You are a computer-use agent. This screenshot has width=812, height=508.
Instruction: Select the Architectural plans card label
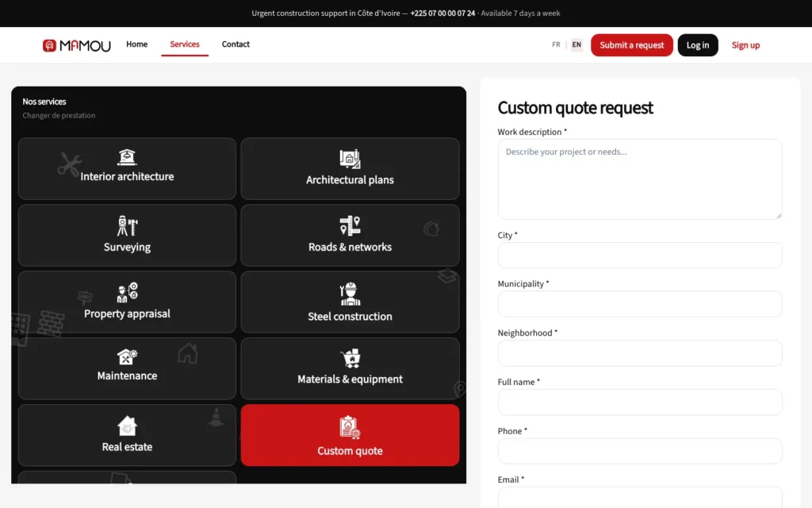(350, 180)
